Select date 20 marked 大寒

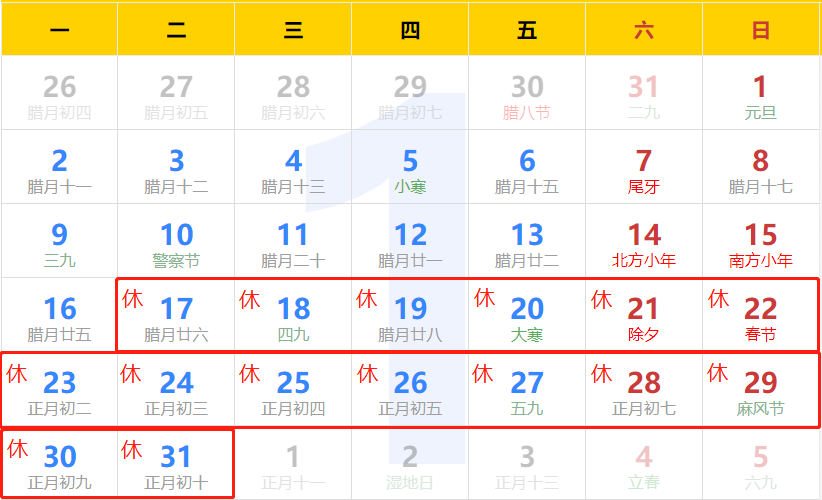pos(527,318)
